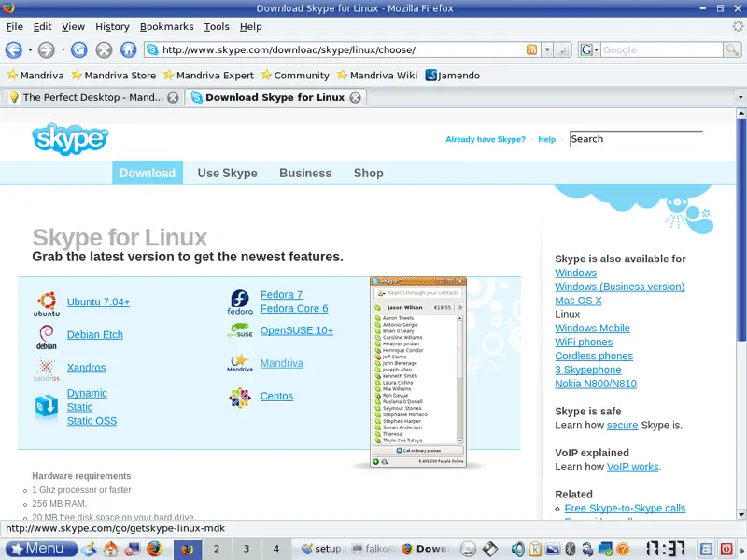Click the Go button next to address bar
This screenshot has height=560, width=747.
[563, 49]
